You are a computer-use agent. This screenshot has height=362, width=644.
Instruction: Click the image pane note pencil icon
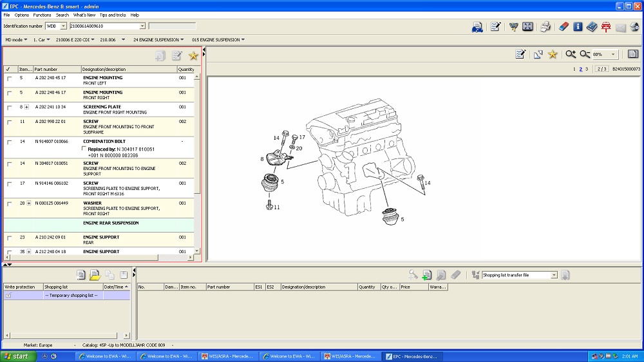(520, 54)
